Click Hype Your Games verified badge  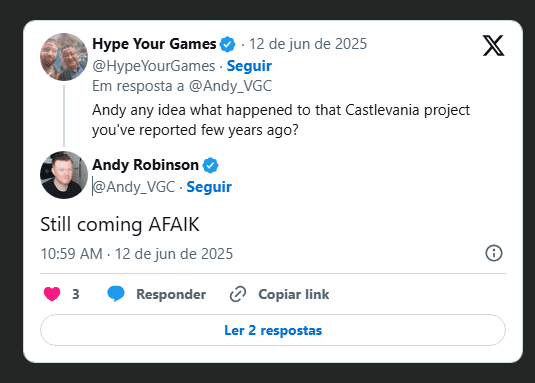click(x=228, y=44)
